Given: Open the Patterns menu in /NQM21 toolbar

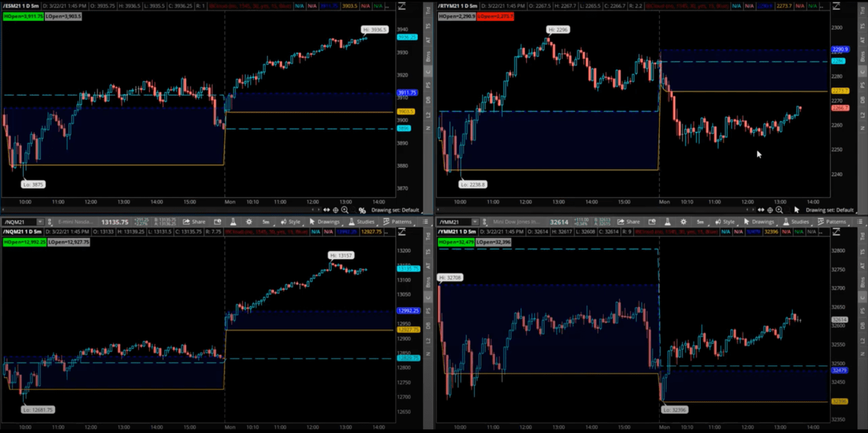Looking at the screenshot, I should click(x=398, y=222).
